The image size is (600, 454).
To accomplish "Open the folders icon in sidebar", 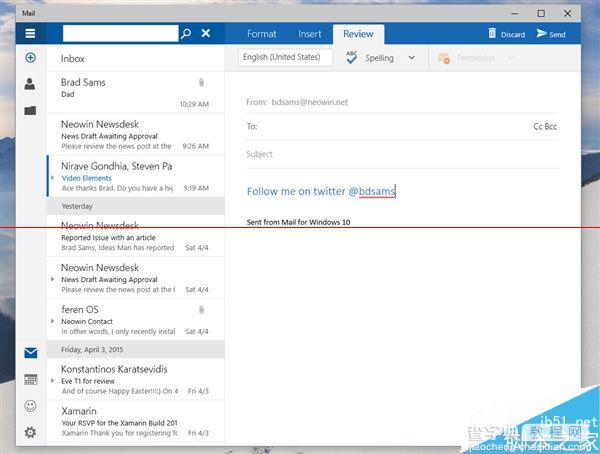I will click(30, 111).
